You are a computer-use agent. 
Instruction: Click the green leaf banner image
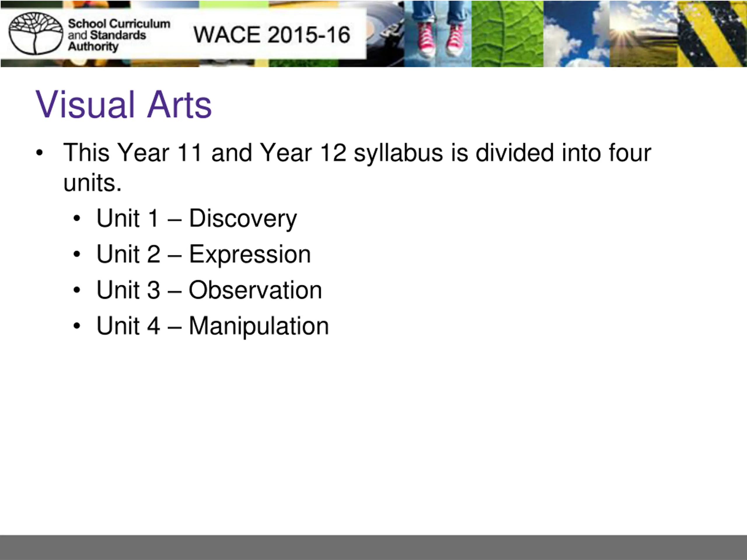[507, 34]
